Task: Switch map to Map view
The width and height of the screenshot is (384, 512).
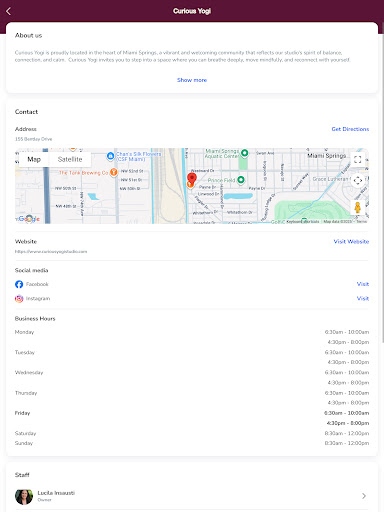Action: coord(34,159)
